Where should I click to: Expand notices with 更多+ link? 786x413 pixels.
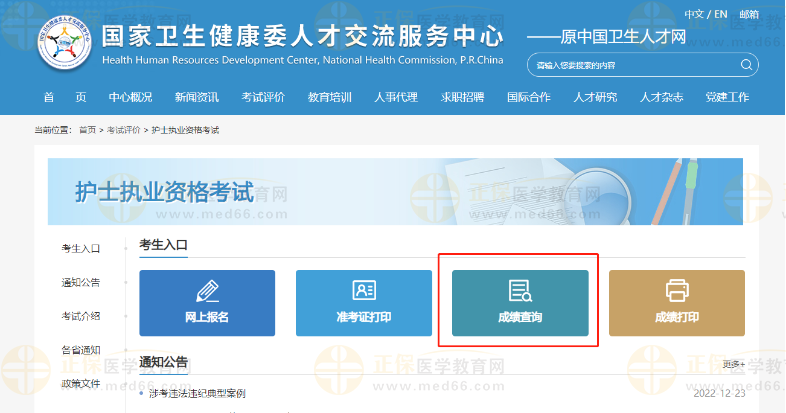[x=734, y=364]
